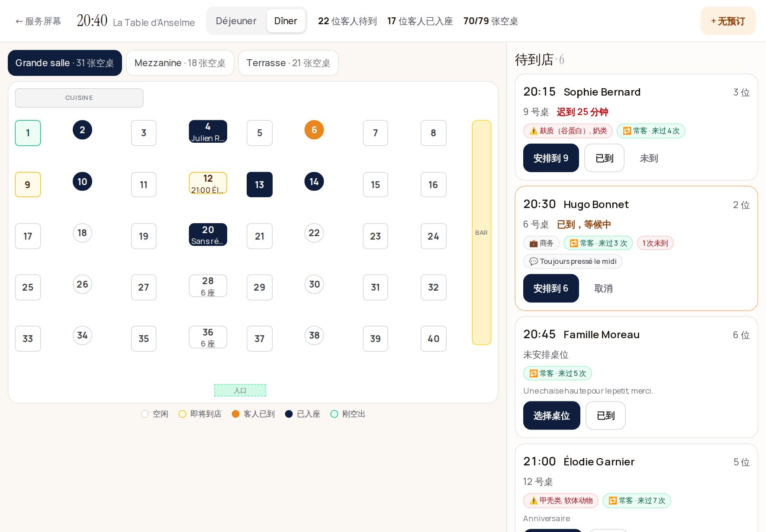Open the Grande salle tab

pyautogui.click(x=65, y=63)
